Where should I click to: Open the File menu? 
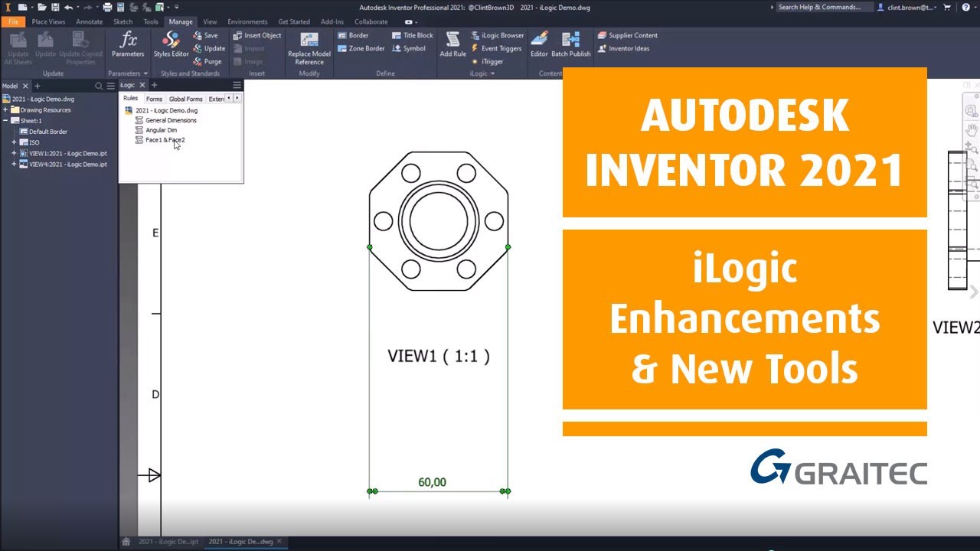point(13,21)
